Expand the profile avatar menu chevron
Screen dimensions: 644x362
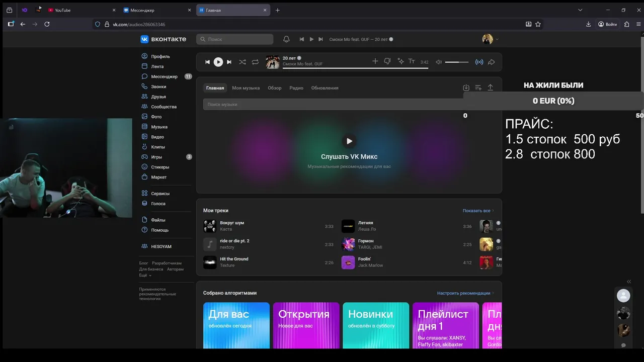(x=497, y=39)
